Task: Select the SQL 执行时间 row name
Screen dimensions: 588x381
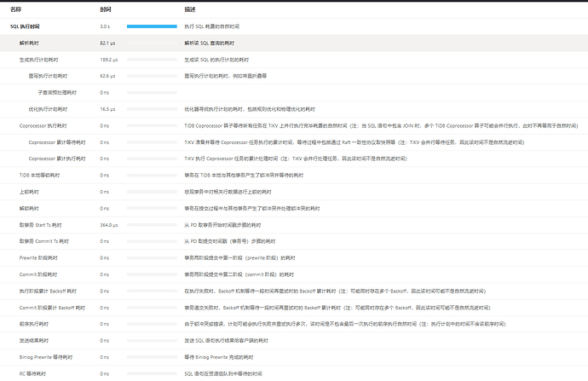Action: (25, 26)
